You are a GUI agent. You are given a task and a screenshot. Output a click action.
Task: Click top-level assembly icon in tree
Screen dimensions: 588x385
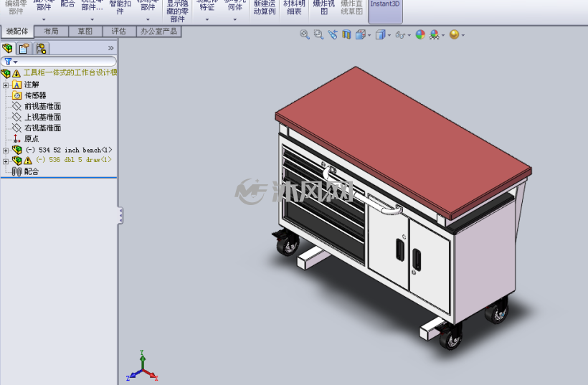click(6, 73)
